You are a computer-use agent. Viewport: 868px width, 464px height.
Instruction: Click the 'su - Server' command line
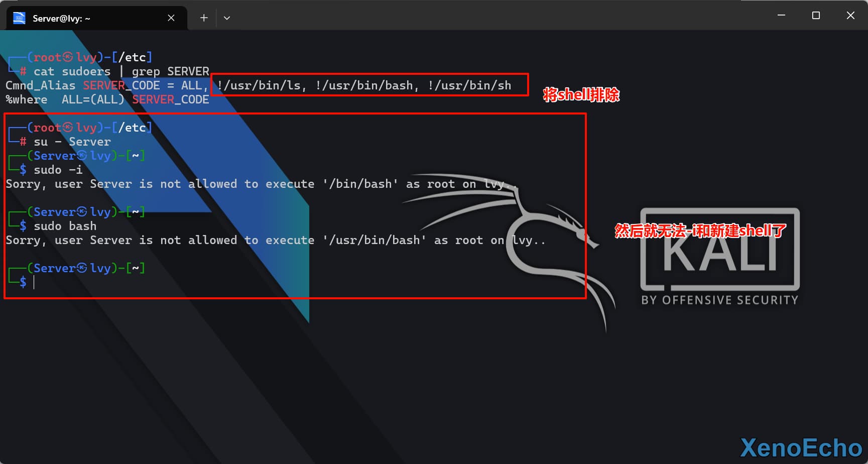(72, 142)
